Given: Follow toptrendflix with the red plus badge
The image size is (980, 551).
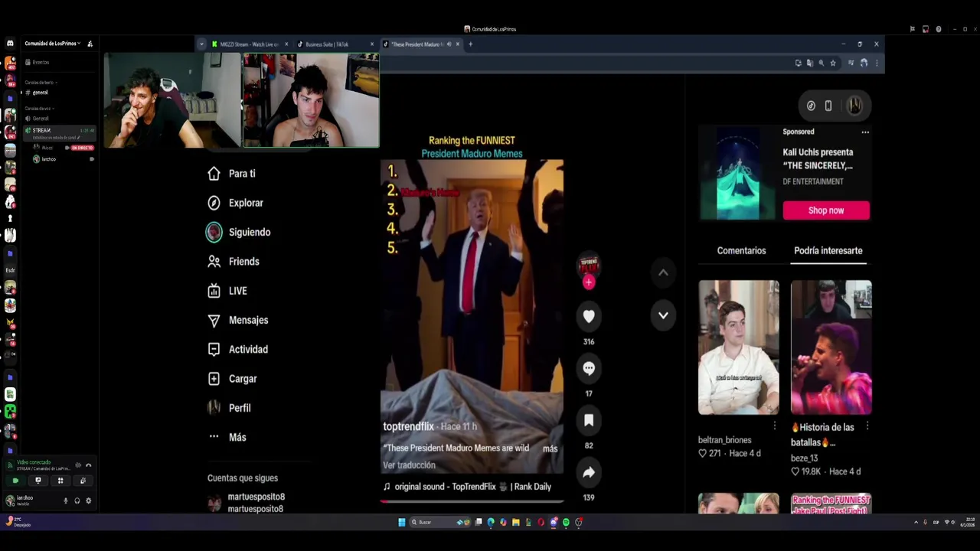Looking at the screenshot, I should click(589, 282).
